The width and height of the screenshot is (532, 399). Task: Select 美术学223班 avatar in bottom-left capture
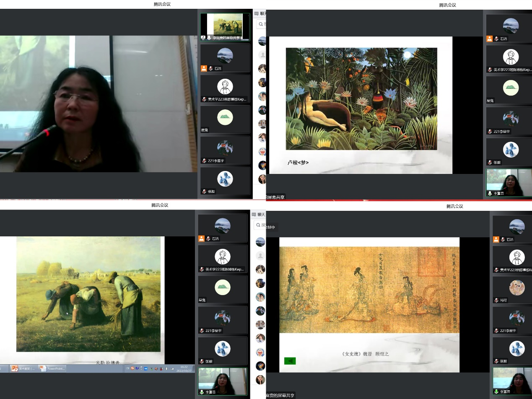[223, 256]
